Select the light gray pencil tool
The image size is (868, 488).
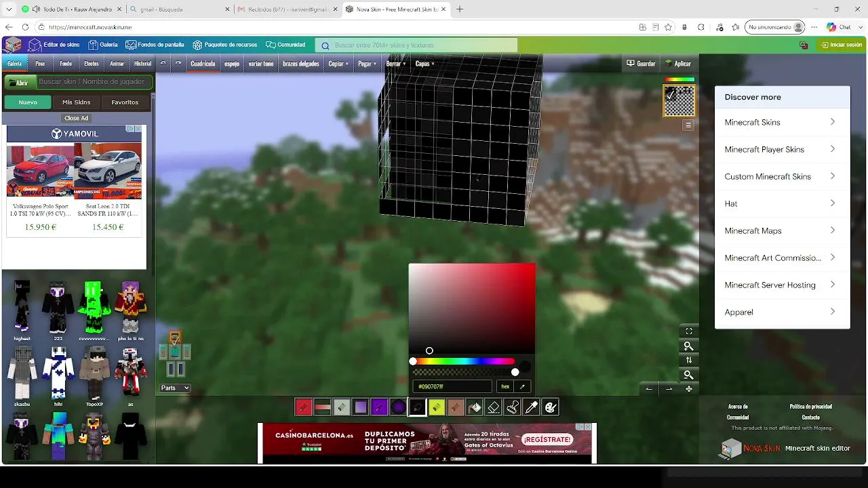342,407
